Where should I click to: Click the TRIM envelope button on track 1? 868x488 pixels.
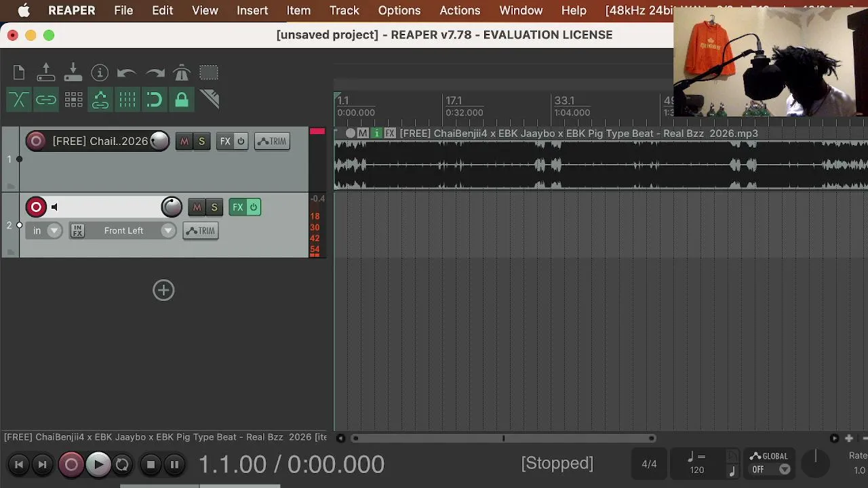coord(272,141)
